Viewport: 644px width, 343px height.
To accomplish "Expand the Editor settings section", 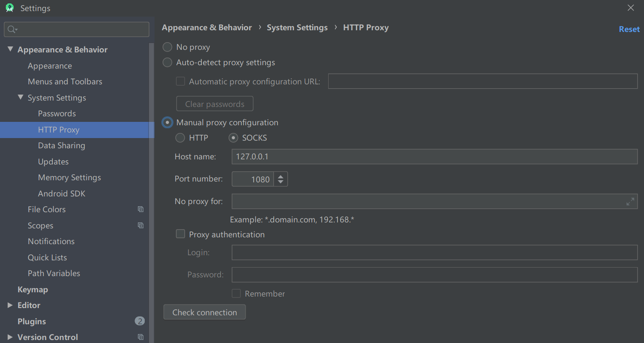I will 10,305.
